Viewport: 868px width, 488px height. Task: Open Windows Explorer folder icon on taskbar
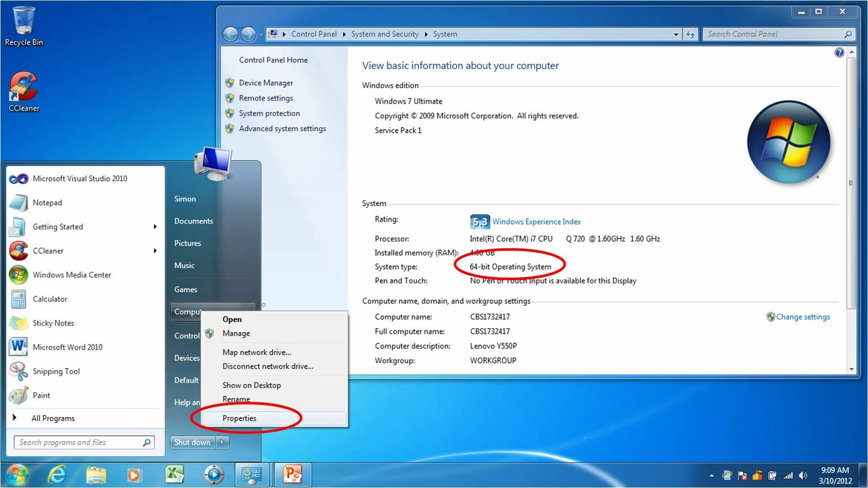point(96,475)
